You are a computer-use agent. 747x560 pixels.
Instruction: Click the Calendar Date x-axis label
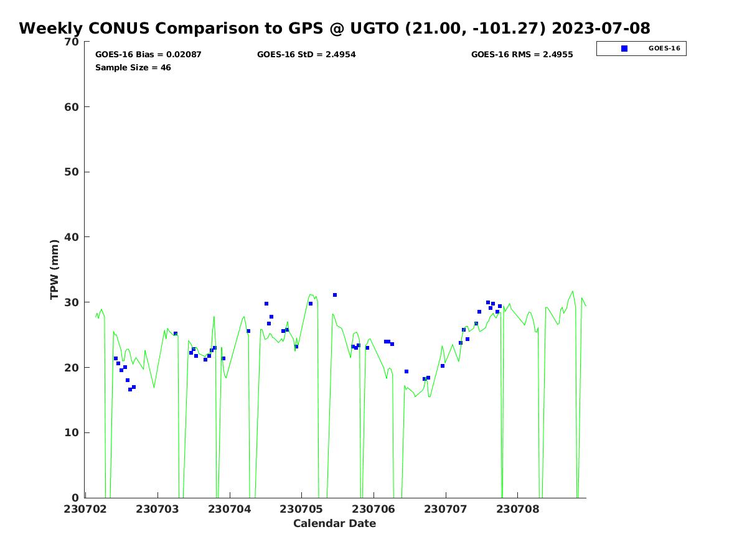(334, 524)
